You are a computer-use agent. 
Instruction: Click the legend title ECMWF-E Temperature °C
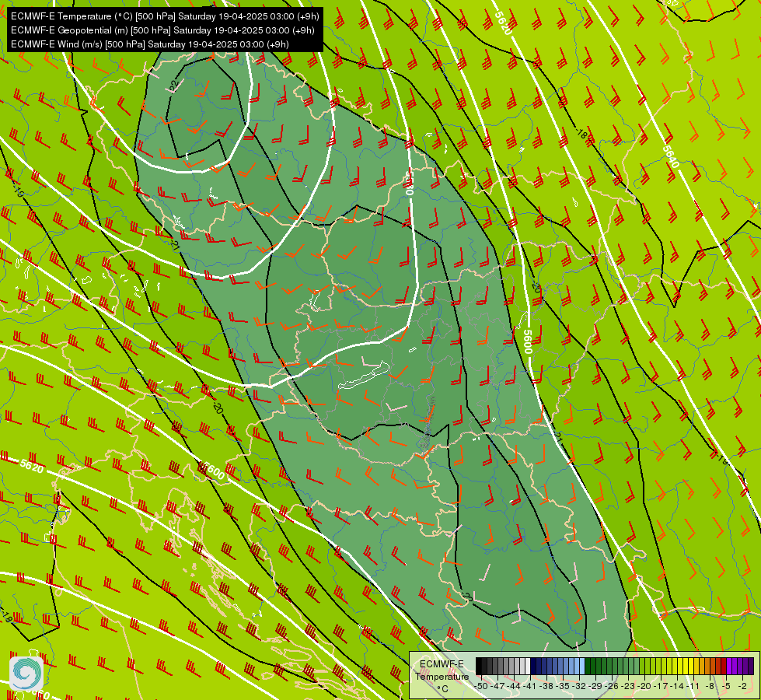[442, 676]
